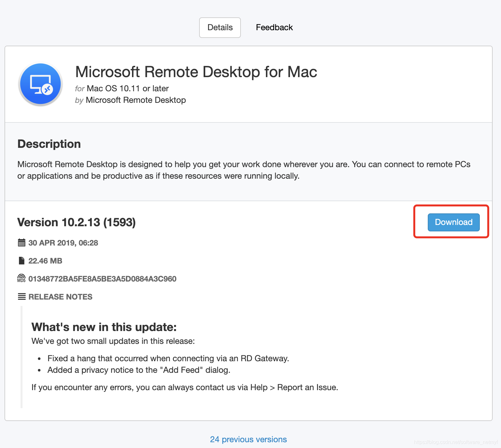Screen dimensions: 501x448
Task: Click the file size document icon
Action: 22,261
